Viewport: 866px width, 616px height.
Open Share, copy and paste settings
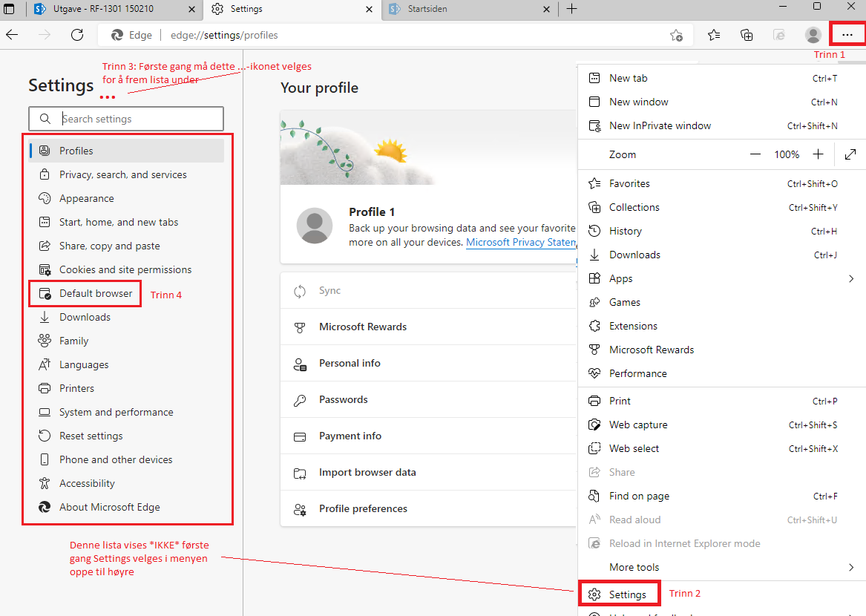pos(126,246)
